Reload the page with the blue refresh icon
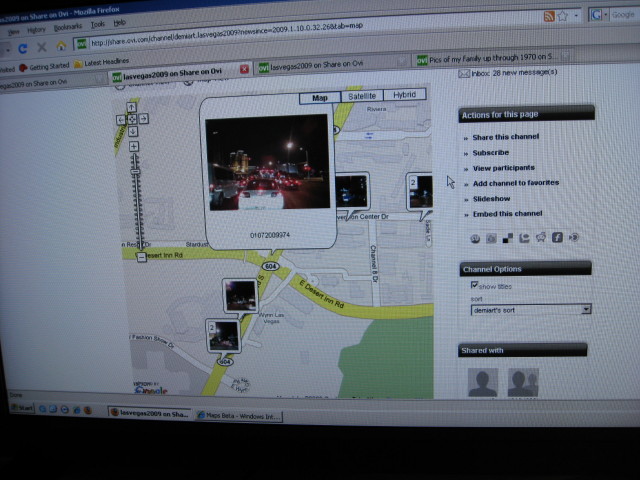Viewport: 640px width, 480px height. [23, 49]
